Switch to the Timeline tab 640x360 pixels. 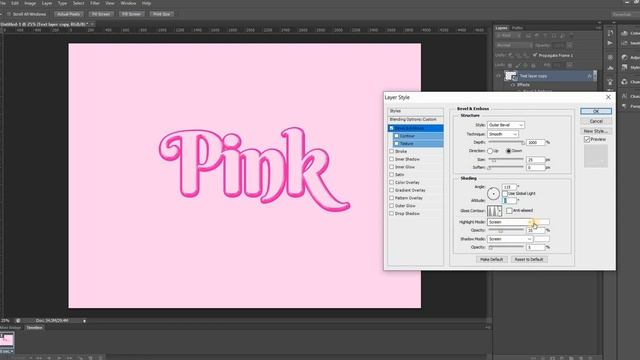tap(34, 327)
